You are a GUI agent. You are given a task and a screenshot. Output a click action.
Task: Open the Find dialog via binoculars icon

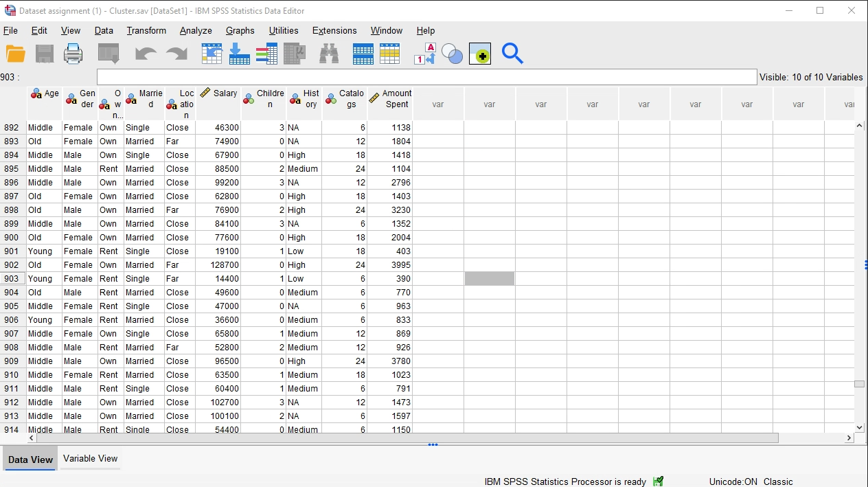point(328,53)
